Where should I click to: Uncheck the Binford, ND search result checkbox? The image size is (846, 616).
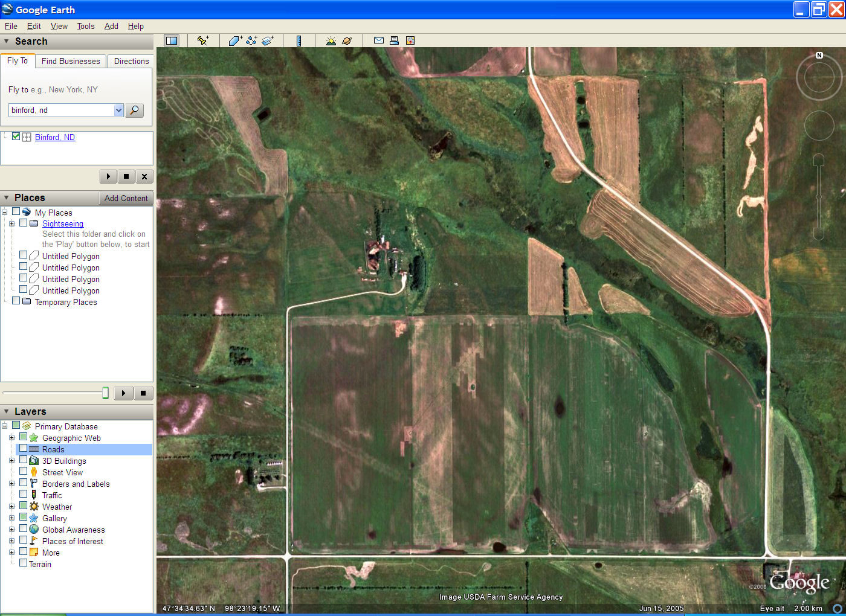point(16,136)
